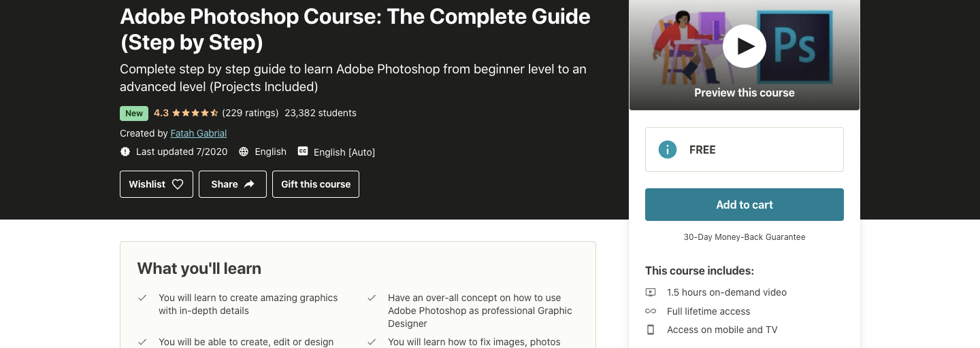
Task: Open the Share dialog
Action: 233,184
